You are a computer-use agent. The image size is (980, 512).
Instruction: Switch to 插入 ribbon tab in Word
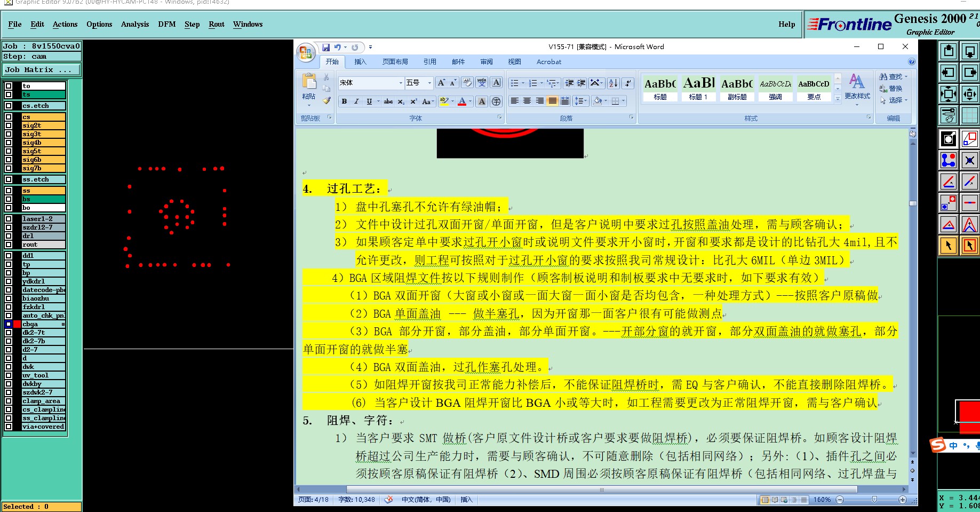[361, 62]
